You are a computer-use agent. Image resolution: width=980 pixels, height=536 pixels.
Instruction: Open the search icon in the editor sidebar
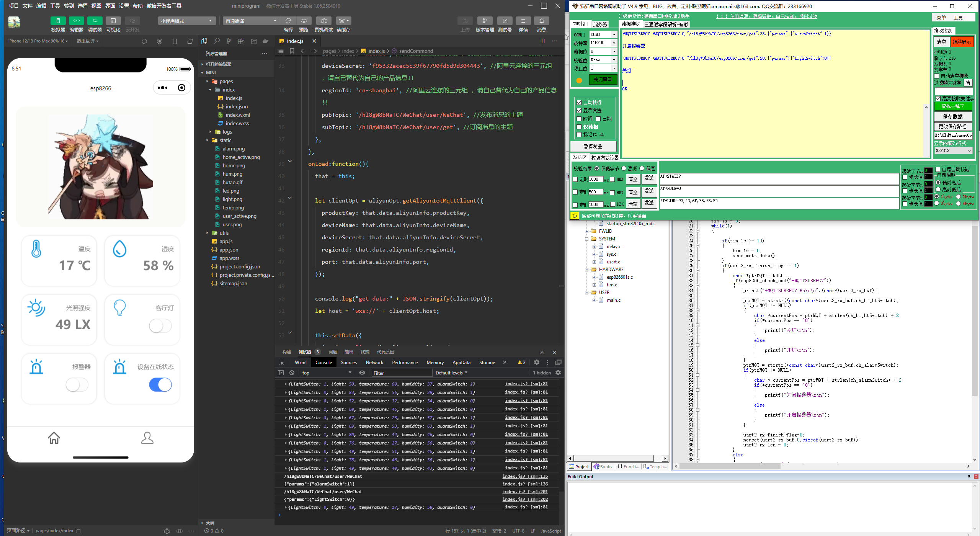(x=217, y=41)
